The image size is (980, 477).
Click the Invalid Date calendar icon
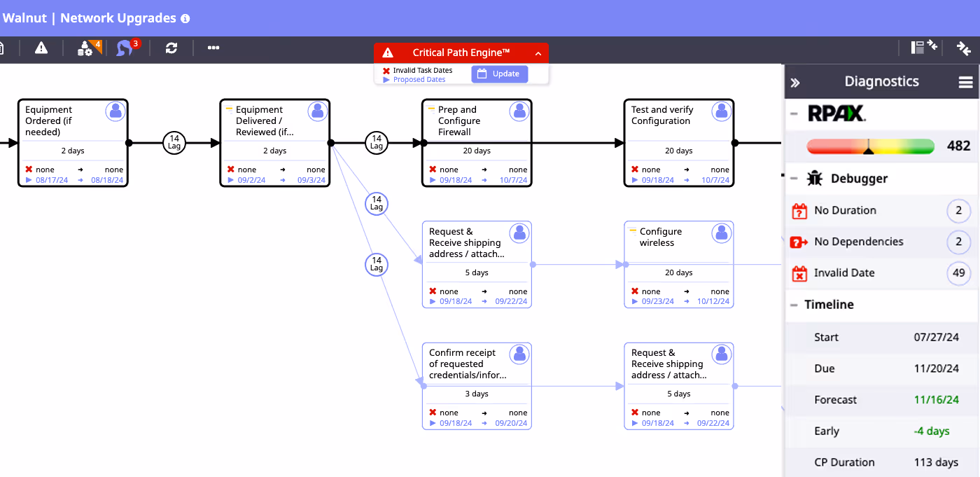799,274
